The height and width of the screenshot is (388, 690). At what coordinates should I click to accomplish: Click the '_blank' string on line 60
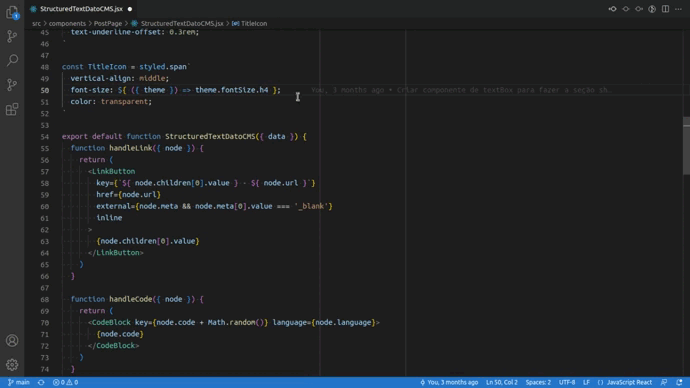(x=311, y=206)
